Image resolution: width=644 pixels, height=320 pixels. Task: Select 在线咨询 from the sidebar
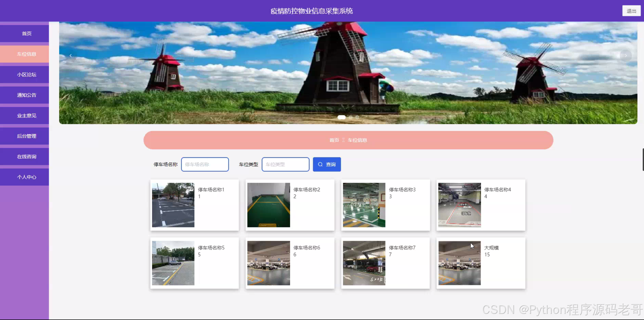tap(27, 157)
